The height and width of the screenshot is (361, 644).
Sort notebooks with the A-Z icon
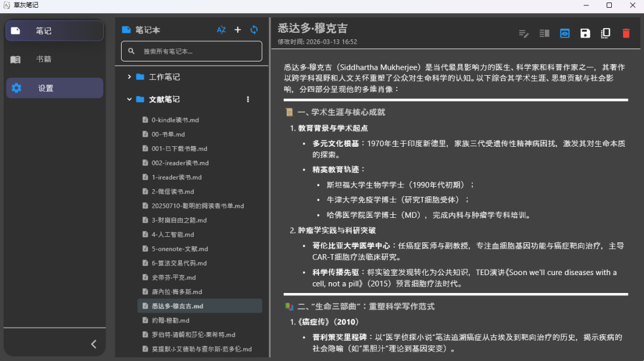coord(221,30)
